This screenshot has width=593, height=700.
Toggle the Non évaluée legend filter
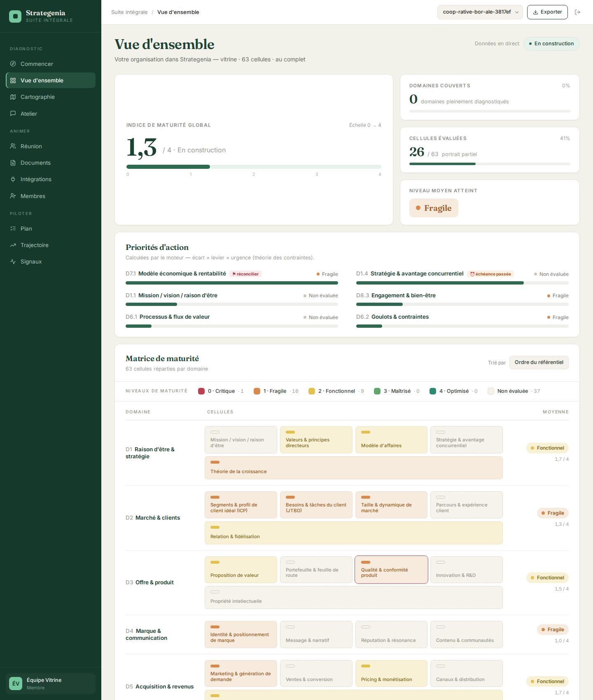514,391
